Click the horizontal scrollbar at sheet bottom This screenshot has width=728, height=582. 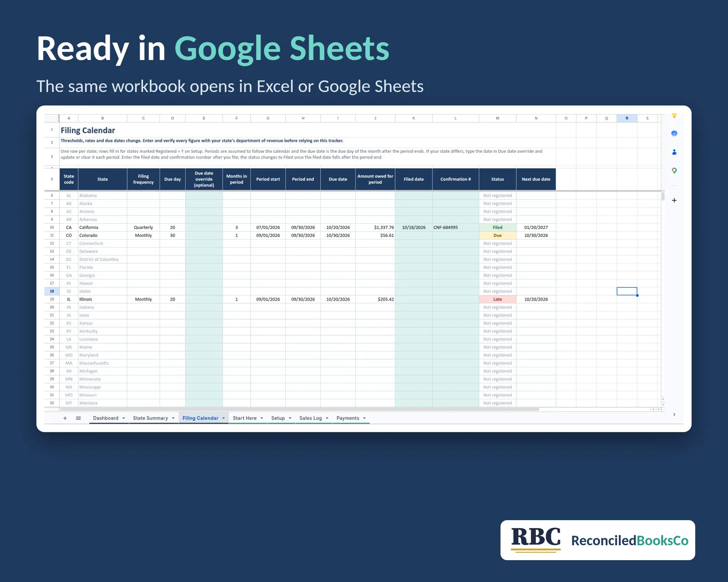[x=299, y=409]
